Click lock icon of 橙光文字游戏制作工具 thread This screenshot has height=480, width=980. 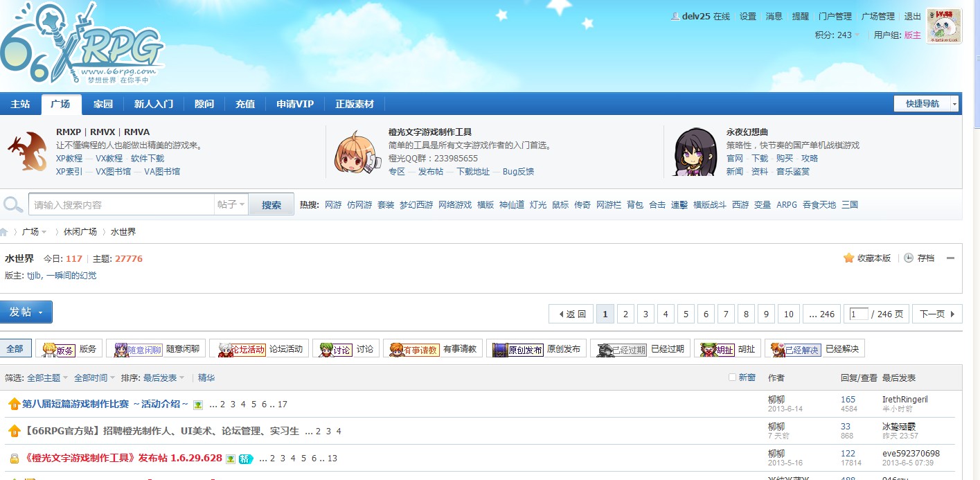point(14,459)
